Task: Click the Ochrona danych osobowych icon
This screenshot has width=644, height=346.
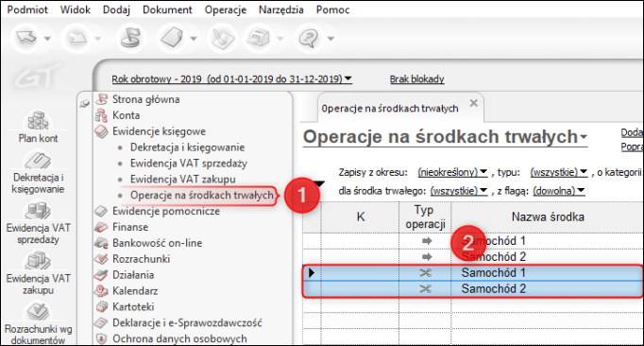Action: [101, 338]
